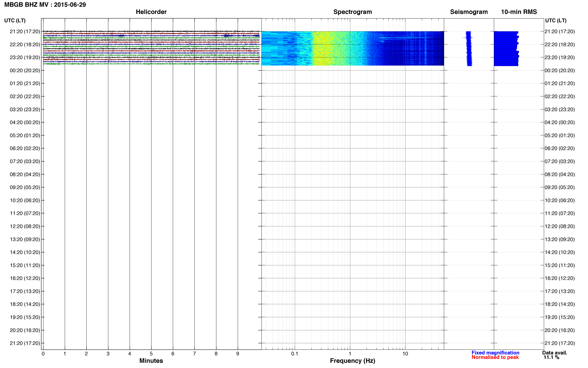Click right-axis time label 17:20 (13:20)

(x=560, y=291)
